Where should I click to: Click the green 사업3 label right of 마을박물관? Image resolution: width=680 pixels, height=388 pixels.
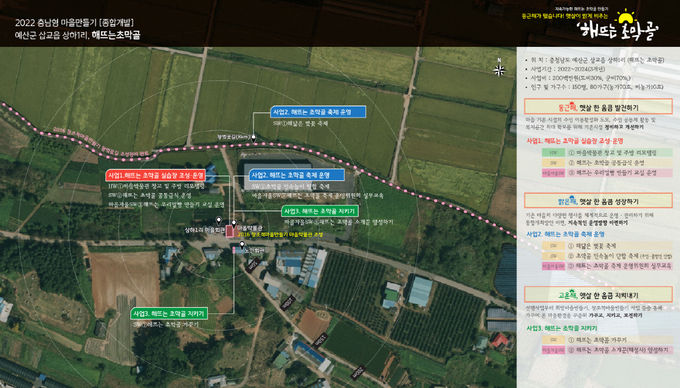coord(320,211)
